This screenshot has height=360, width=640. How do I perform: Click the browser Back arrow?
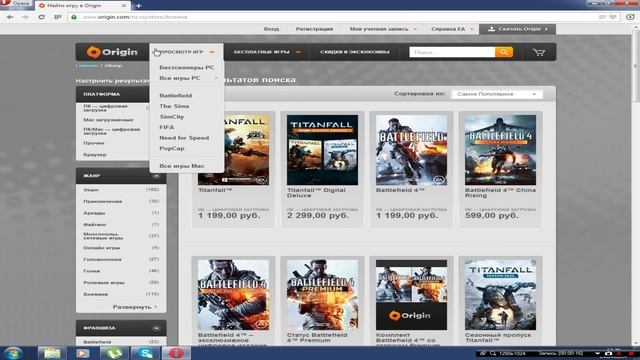[x=10, y=17]
